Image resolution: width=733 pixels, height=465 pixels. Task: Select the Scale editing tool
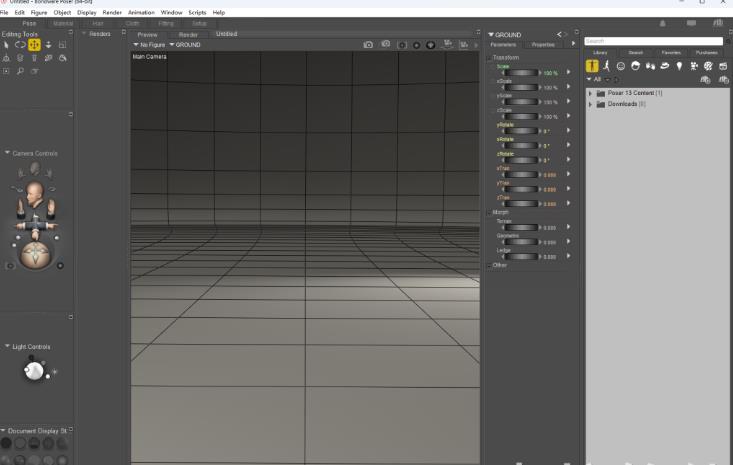click(x=63, y=45)
